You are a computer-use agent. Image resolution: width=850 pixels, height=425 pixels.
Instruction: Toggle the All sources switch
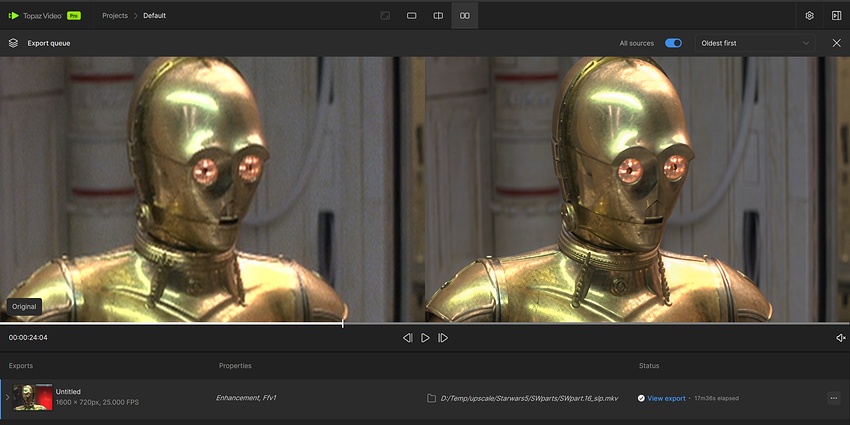pos(673,43)
